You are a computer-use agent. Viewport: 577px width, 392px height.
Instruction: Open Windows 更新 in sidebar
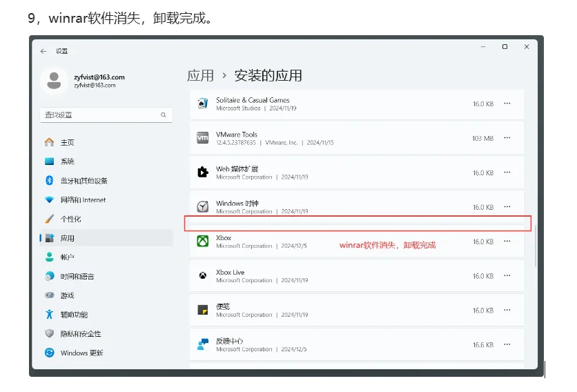coord(106,353)
